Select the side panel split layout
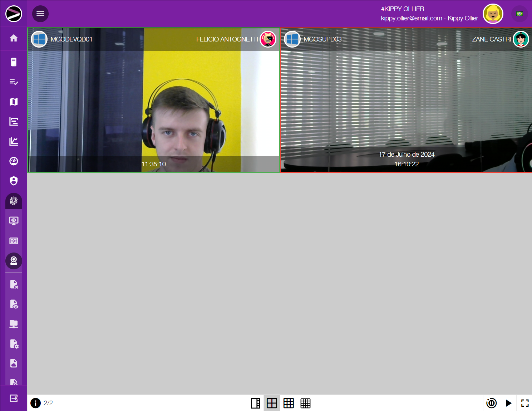The image size is (532, 411). coord(255,403)
